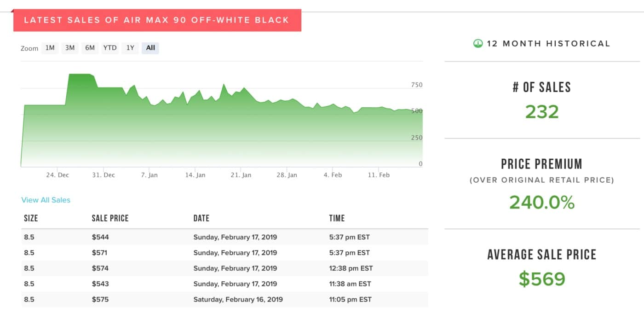The image size is (644, 313).
Task: Click the Sale Price column header
Action: (x=110, y=218)
